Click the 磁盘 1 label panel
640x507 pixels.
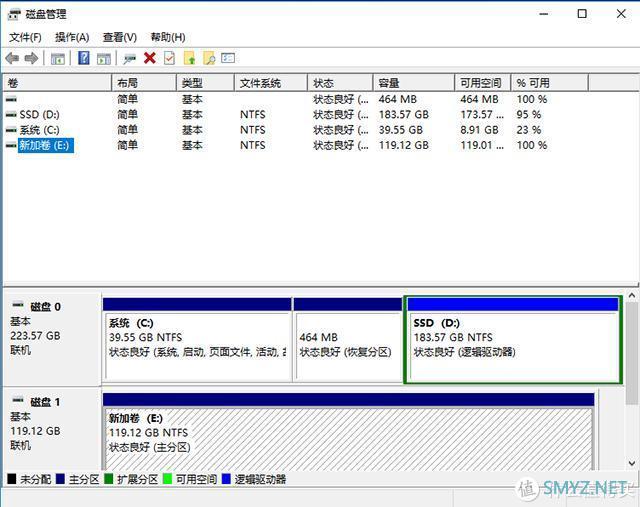pos(52,430)
